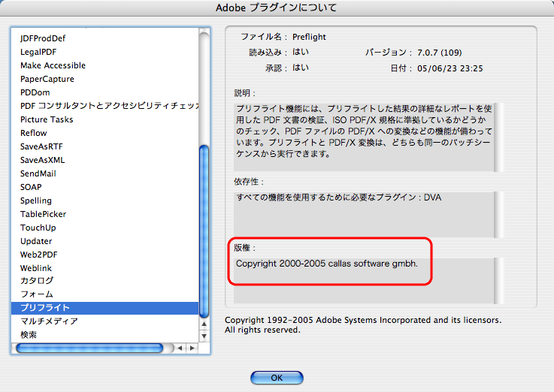Click Adobe Systems copyright notice text
554x392 pixels.
coord(363,325)
